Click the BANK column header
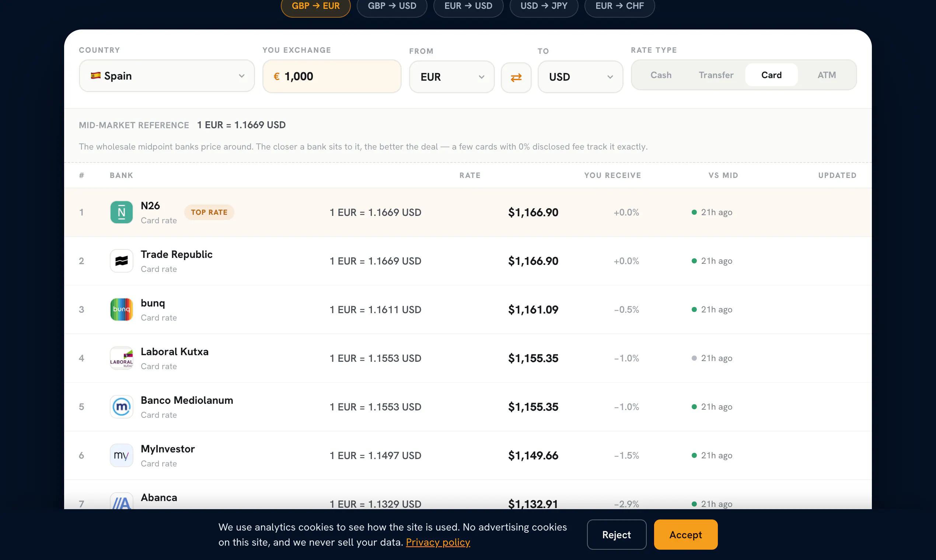Screen dimensions: 936x560 click(x=121, y=175)
